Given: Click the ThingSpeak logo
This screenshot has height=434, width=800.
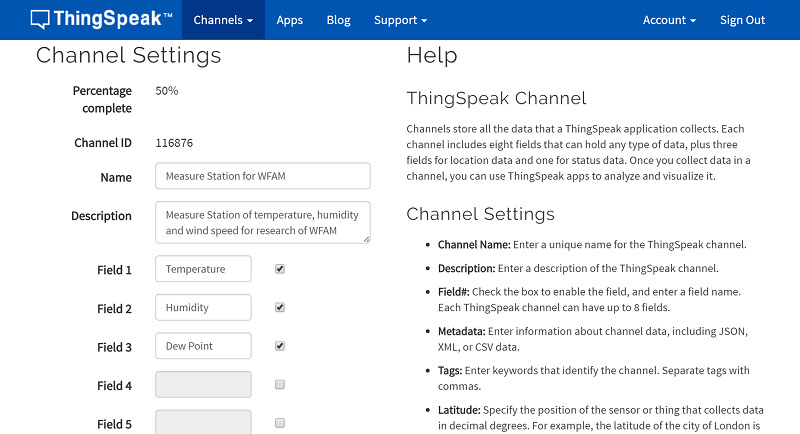Looking at the screenshot, I should point(101,19).
